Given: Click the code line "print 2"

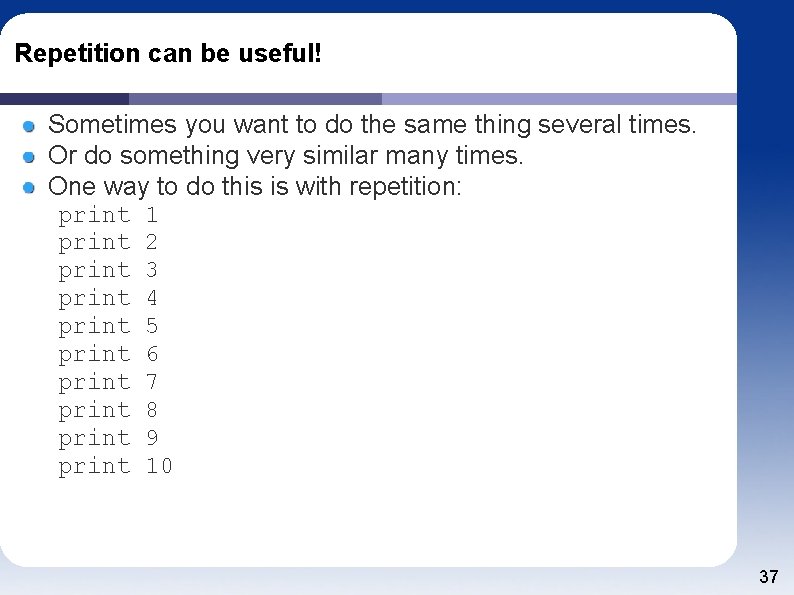Looking at the screenshot, I should coord(108,244).
